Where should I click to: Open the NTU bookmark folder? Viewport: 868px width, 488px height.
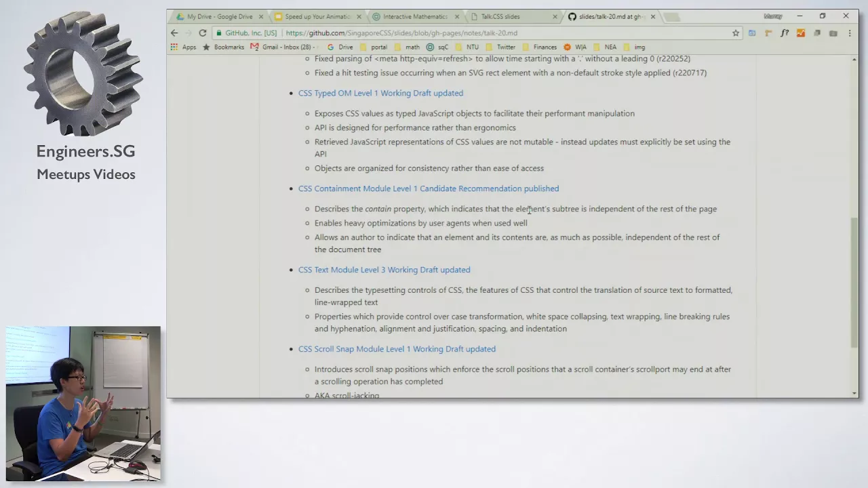coord(467,47)
